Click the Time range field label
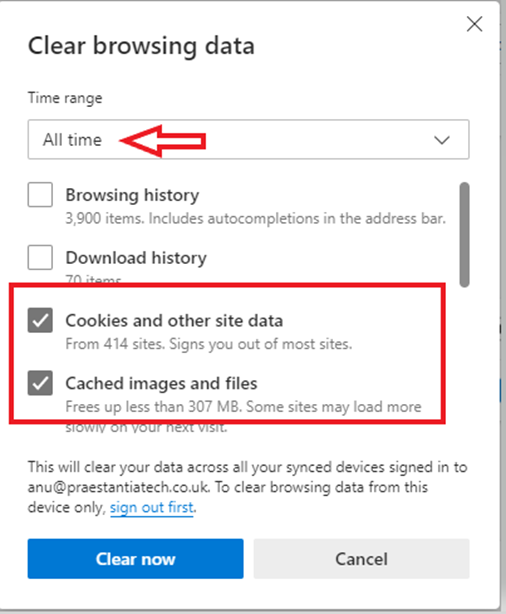The image size is (506, 614). (x=65, y=98)
